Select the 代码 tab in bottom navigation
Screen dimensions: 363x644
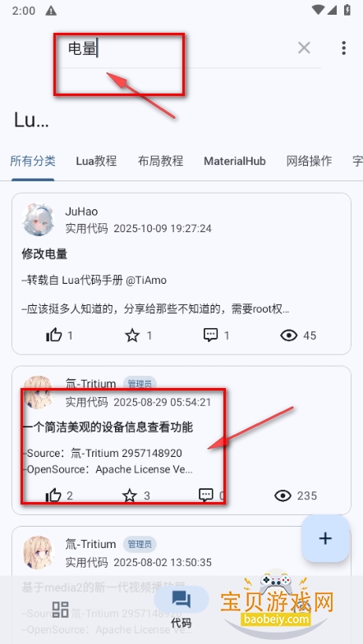coord(181,607)
